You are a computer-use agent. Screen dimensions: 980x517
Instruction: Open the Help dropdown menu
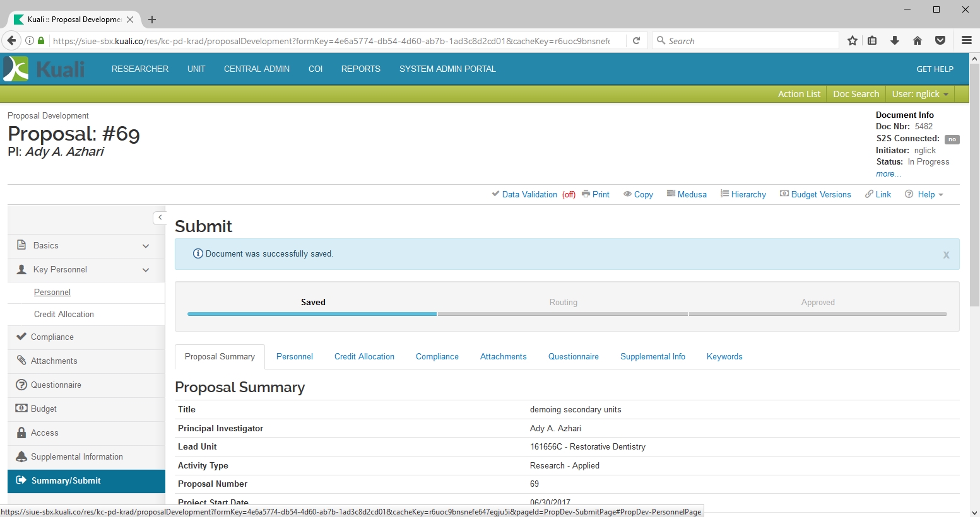[x=924, y=194]
